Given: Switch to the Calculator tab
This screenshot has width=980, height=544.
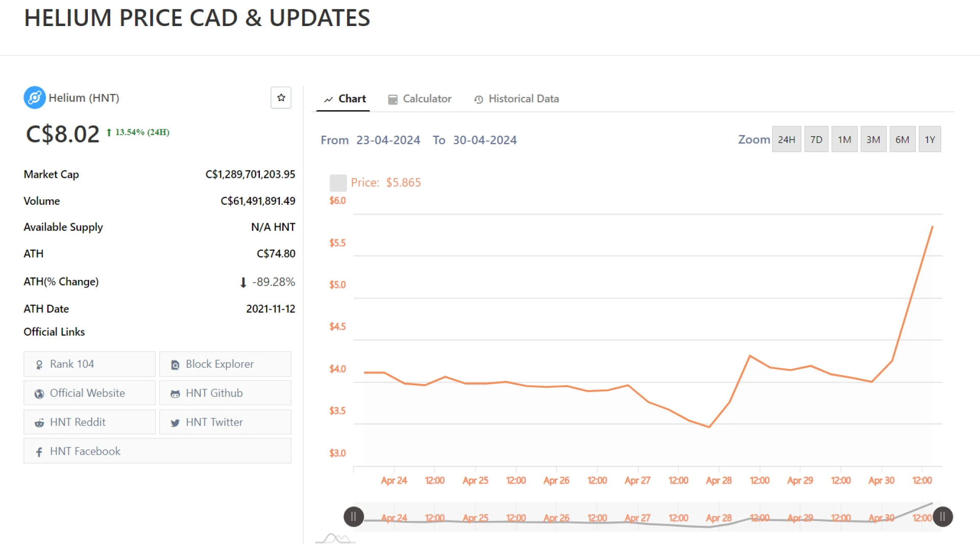Looking at the screenshot, I should (x=420, y=99).
